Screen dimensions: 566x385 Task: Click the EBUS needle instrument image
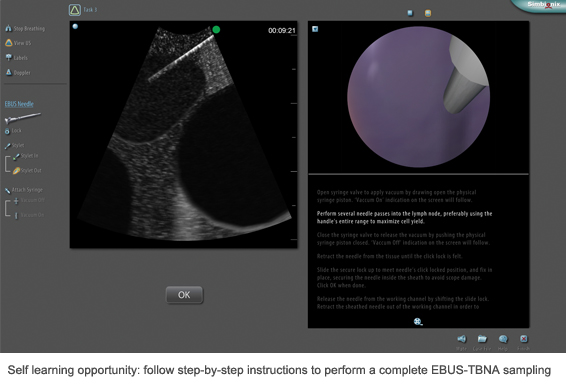point(22,118)
